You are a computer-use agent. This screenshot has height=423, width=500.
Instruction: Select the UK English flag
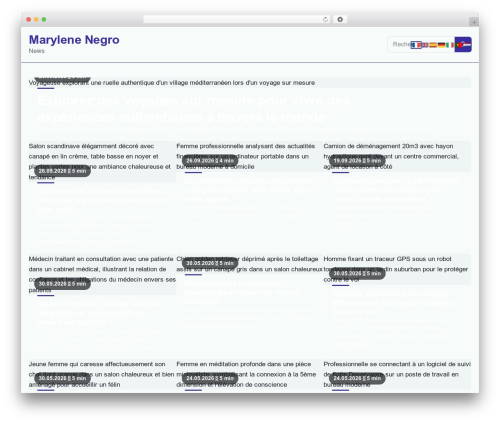425,45
